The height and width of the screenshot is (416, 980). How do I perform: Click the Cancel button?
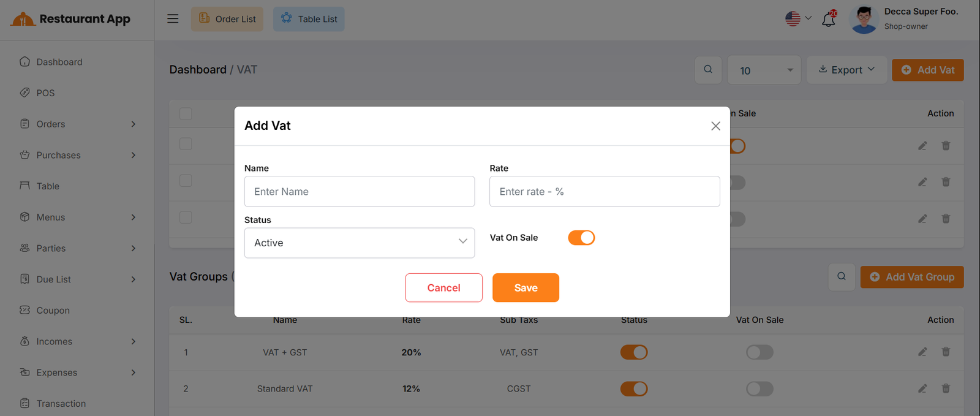point(443,288)
